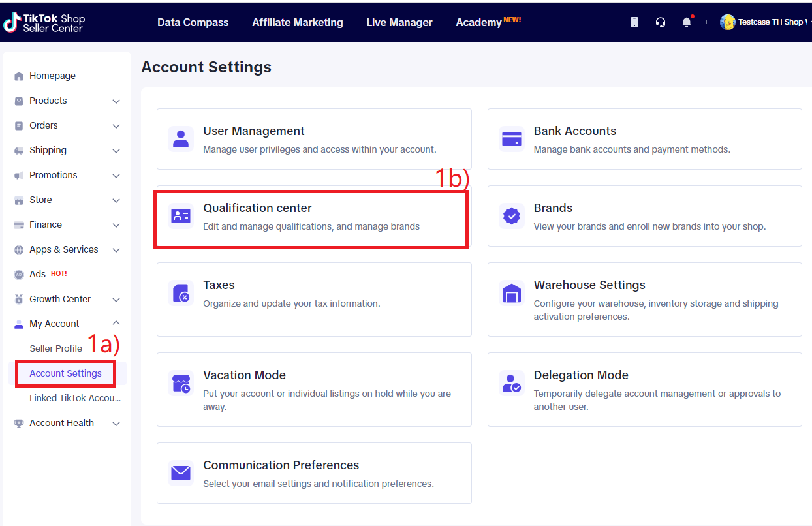Expand the Apps & Services chevron
Screen dimensions: 812x526
pos(116,250)
